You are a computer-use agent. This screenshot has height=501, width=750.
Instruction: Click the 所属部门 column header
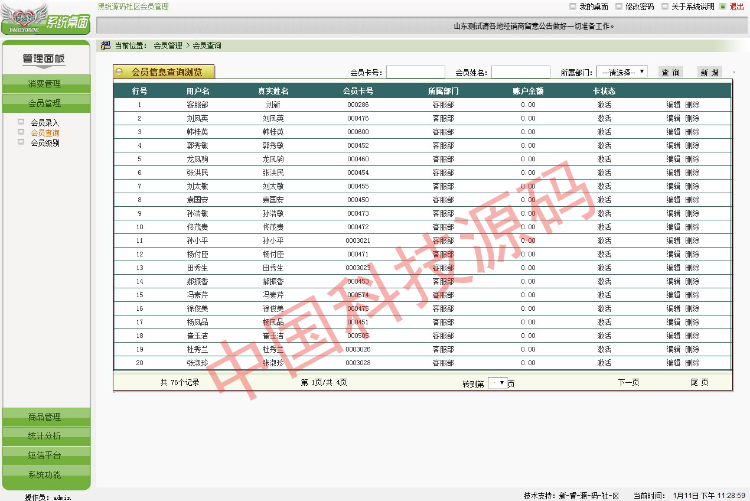point(443,91)
